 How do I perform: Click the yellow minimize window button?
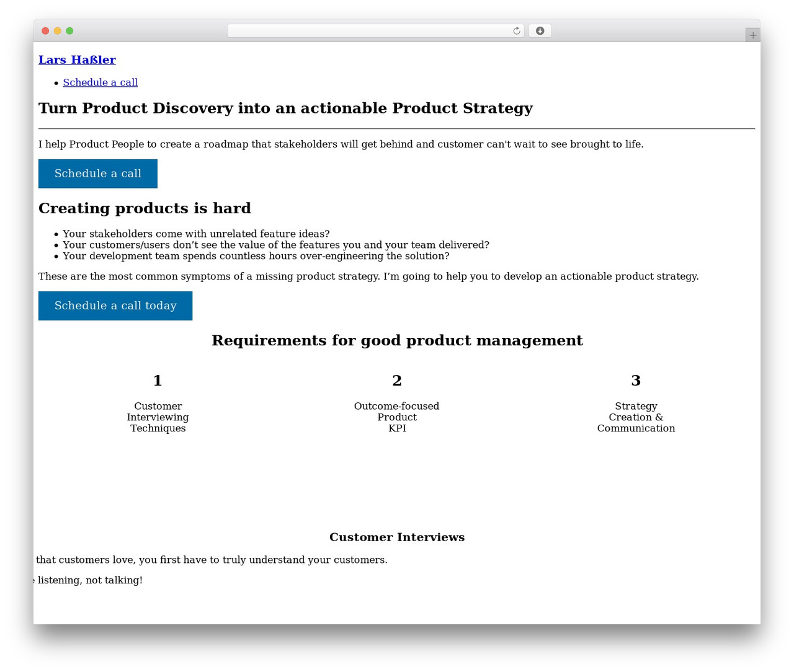click(x=58, y=31)
